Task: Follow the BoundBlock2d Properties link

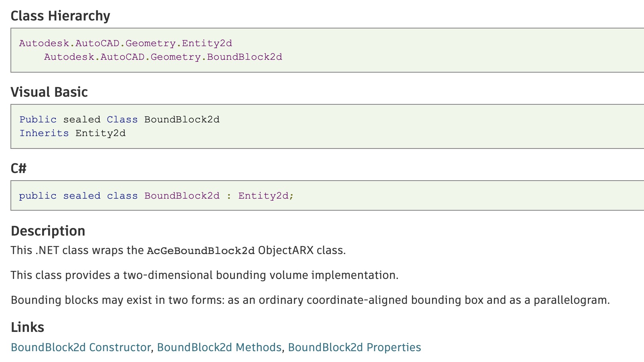Action: 355,347
